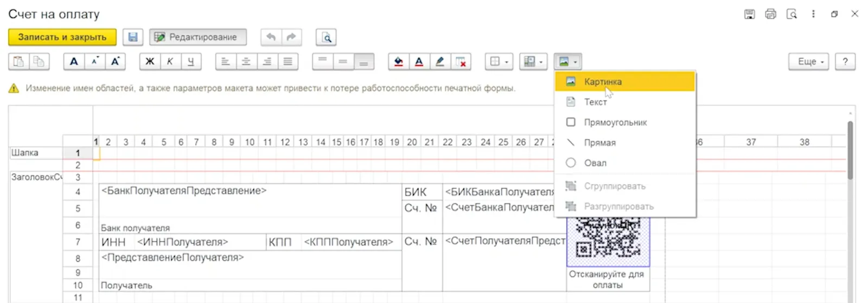Viewport: 868px width, 303px height.
Task: Redo the last action
Action: pyautogui.click(x=291, y=37)
